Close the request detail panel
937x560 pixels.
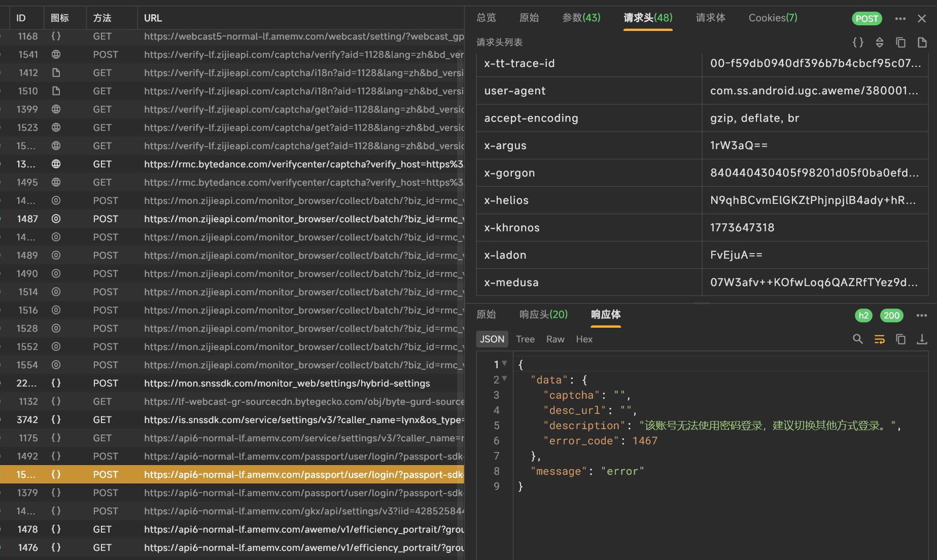922,19
